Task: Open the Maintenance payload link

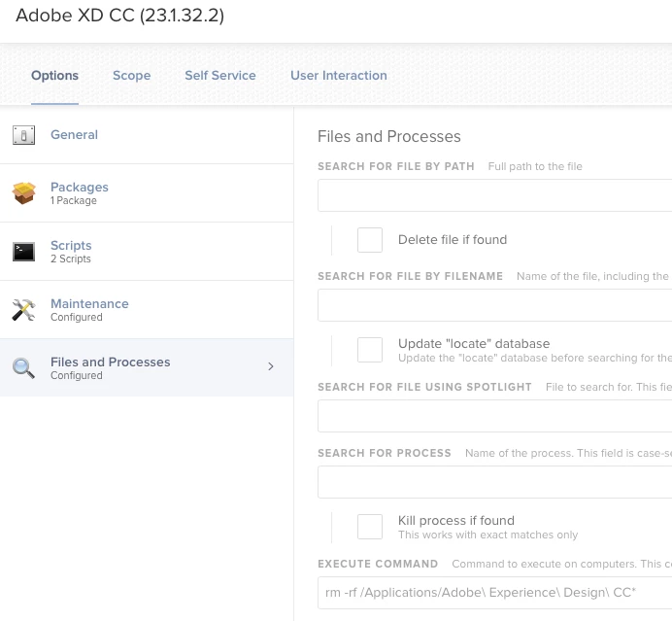Action: (x=89, y=303)
